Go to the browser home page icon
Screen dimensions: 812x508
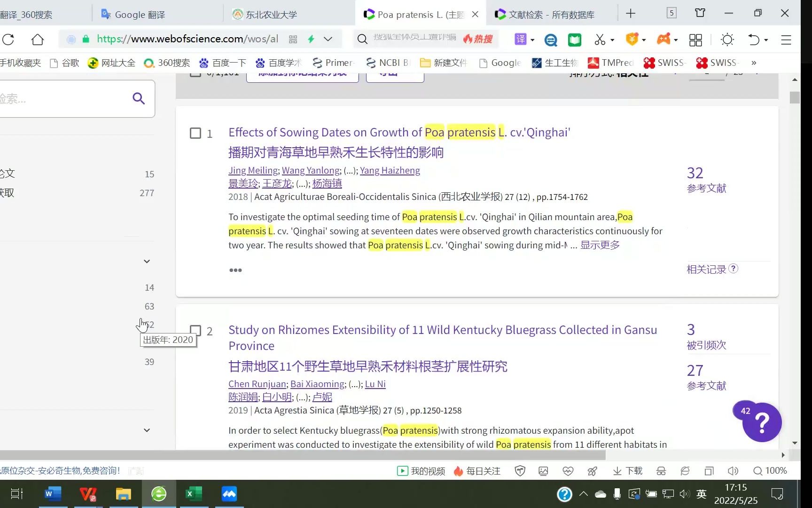click(38, 40)
